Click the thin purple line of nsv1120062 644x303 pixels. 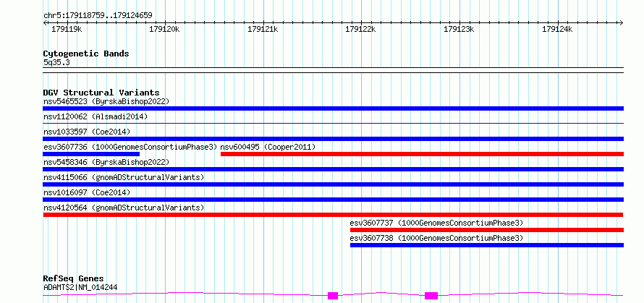tap(333, 123)
